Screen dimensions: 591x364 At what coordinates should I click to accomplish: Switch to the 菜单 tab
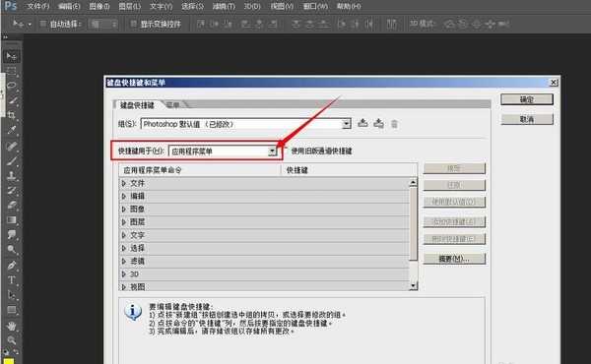[x=173, y=105]
